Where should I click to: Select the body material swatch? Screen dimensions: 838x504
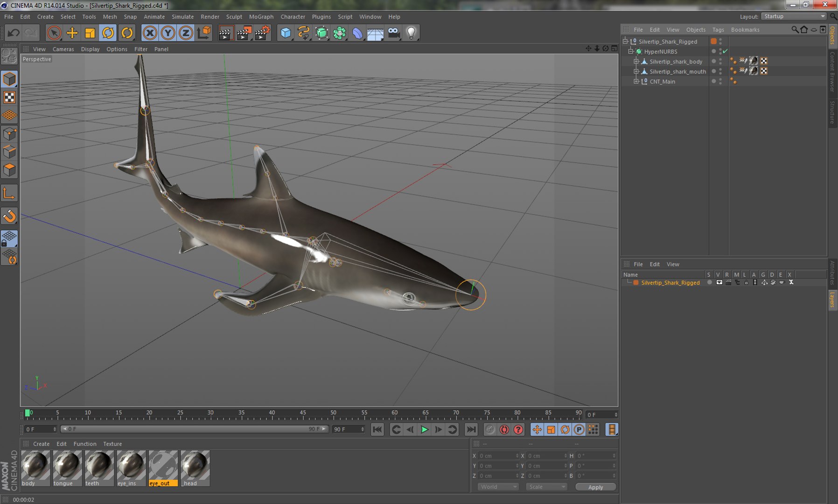[x=35, y=468]
